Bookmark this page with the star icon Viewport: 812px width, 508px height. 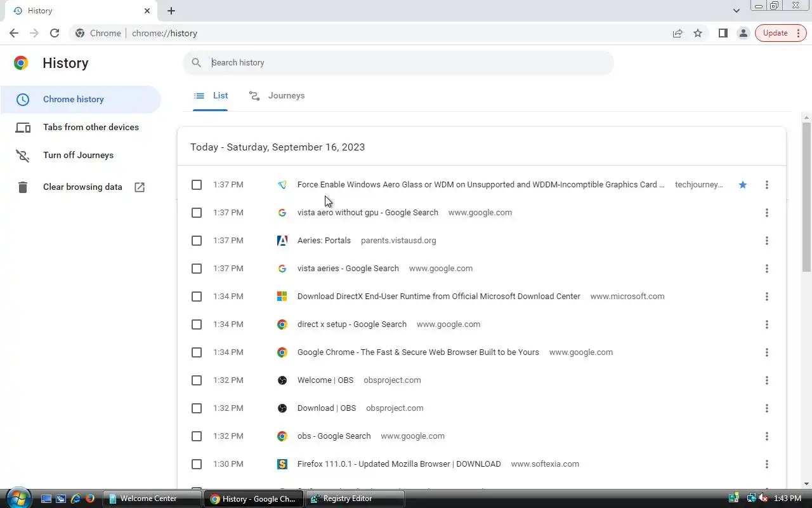point(698,33)
